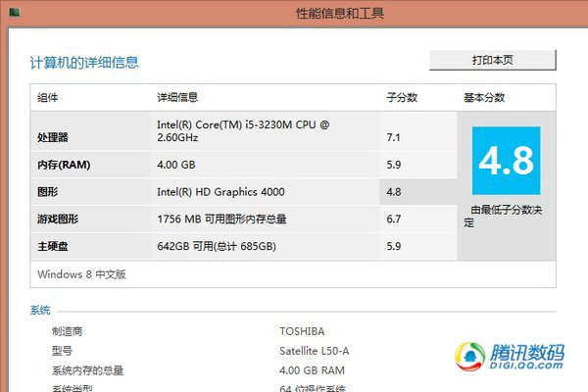588x392 pixels.
Task: Select the 游戏图形 component label
Action: pyautogui.click(x=58, y=219)
